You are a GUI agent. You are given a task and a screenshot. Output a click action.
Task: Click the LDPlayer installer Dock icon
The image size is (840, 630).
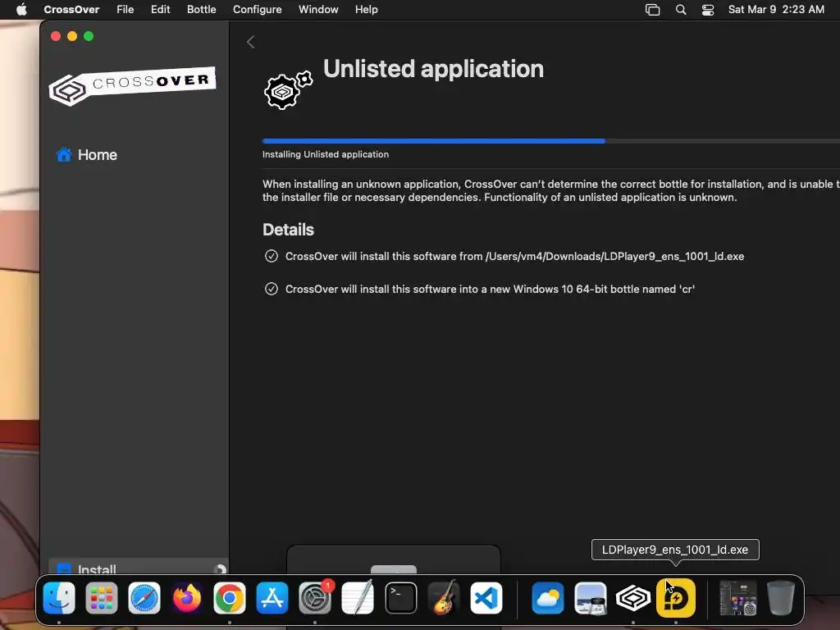pos(676,598)
